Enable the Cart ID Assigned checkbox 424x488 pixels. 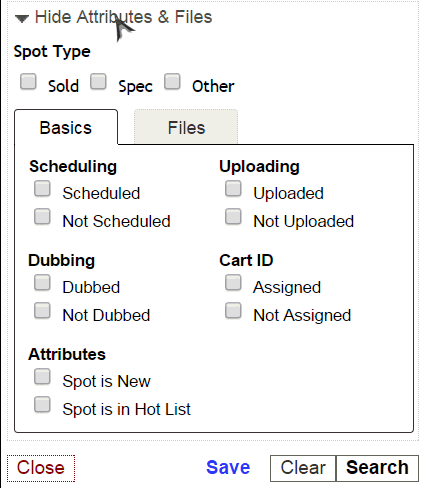tap(233, 283)
